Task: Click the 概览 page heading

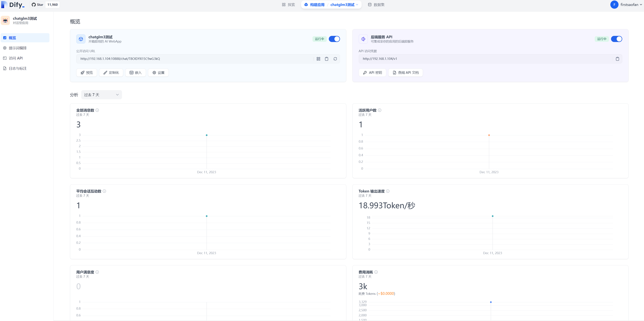Action: click(x=75, y=22)
